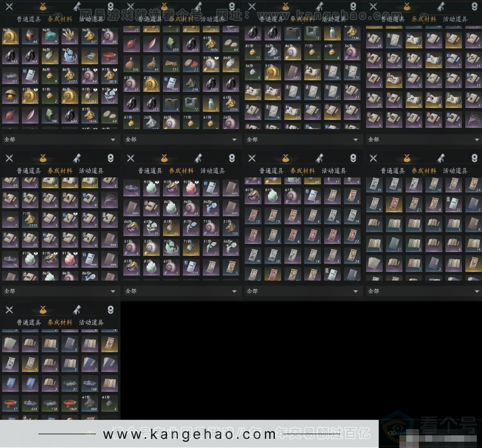This screenshot has height=448, width=482.
Task: Expand 全部 filter in middle-right panel
Action: coord(476,291)
